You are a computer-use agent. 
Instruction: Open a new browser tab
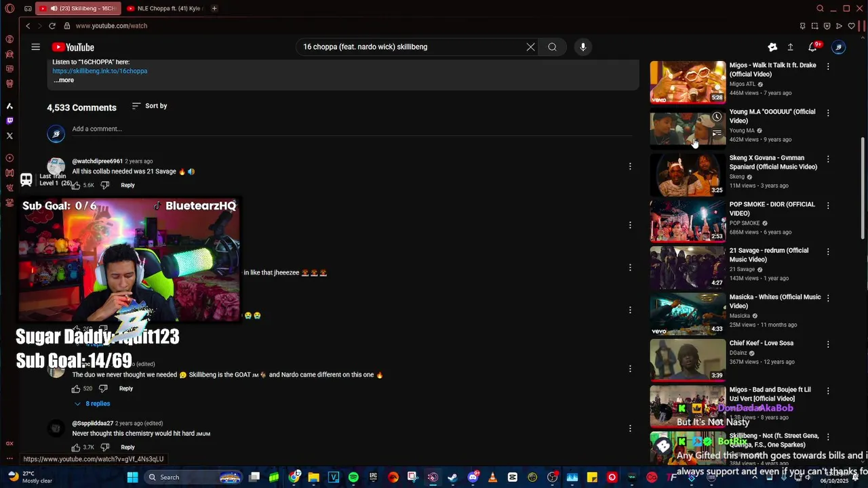214,8
